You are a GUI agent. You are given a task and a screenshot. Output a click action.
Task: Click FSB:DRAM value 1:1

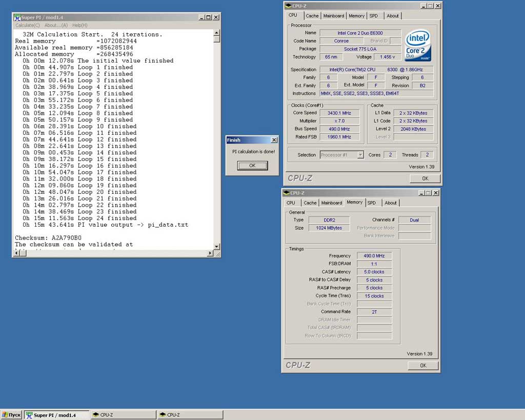[x=374, y=264]
